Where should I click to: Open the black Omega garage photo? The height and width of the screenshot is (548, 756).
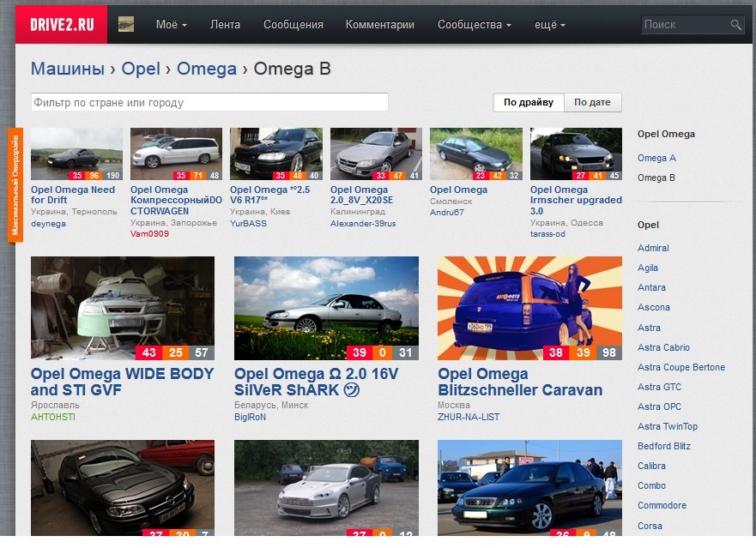(x=123, y=487)
